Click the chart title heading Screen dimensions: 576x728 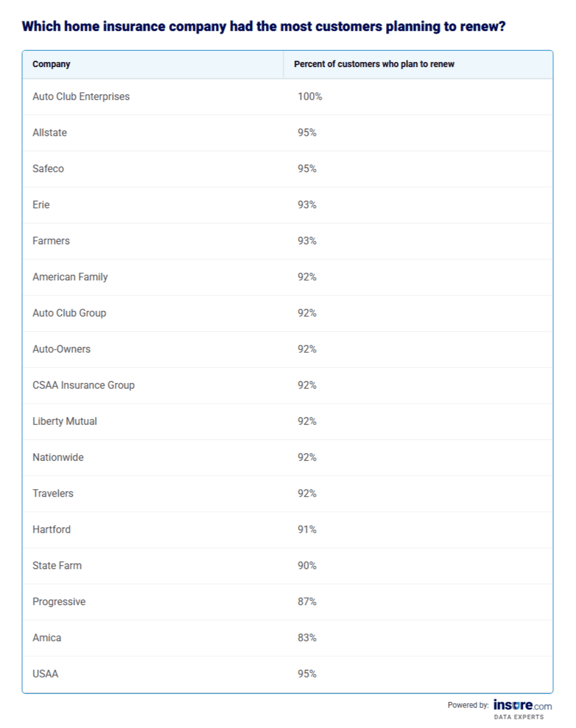pyautogui.click(x=263, y=26)
